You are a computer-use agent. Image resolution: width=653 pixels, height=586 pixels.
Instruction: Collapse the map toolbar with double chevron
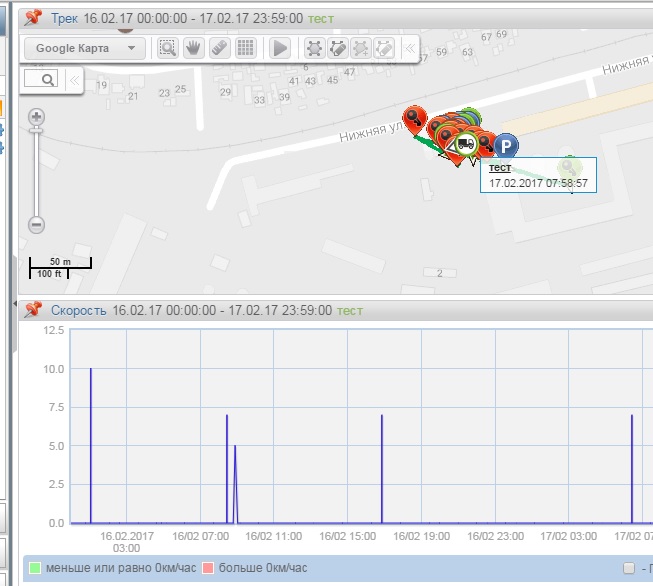pyautogui.click(x=409, y=48)
